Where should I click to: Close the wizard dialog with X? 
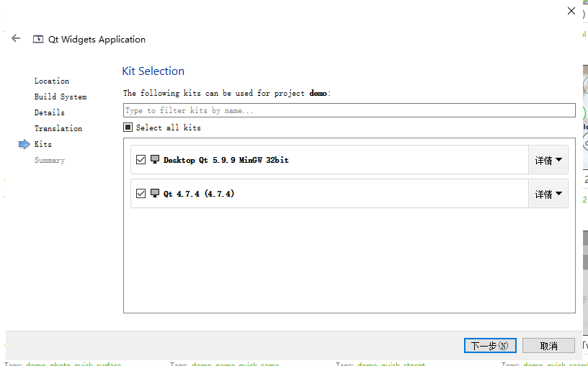click(571, 11)
